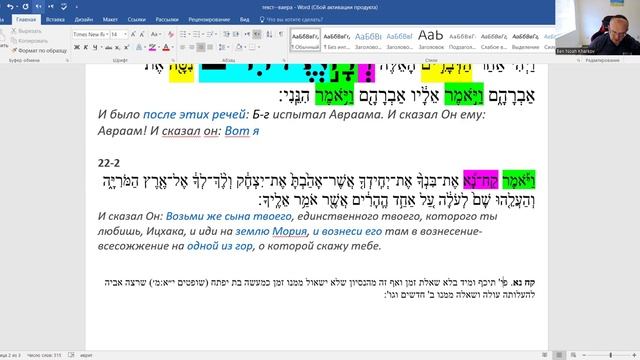Apply the Без интервала (No Spacing) style
This screenshot has width=640, height=360.
click(337, 40)
